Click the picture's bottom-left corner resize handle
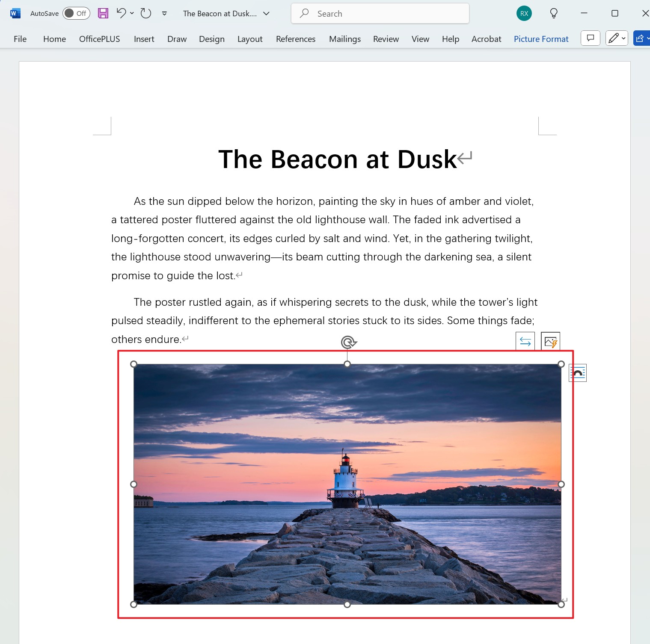 134,604
